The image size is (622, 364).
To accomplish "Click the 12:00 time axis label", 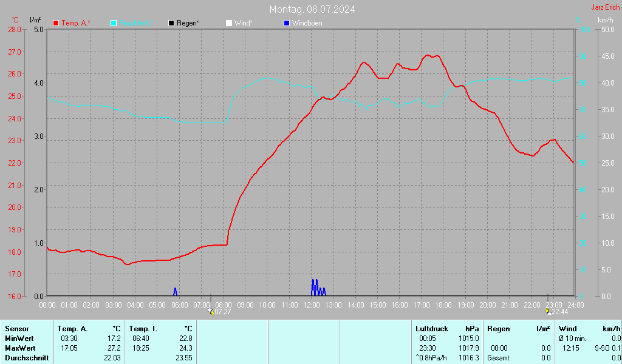I will 311,304.
